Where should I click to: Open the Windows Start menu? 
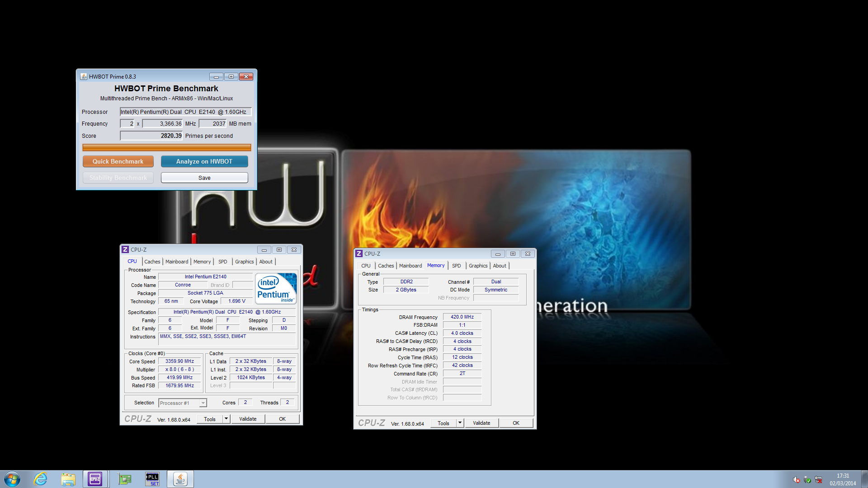(x=12, y=479)
